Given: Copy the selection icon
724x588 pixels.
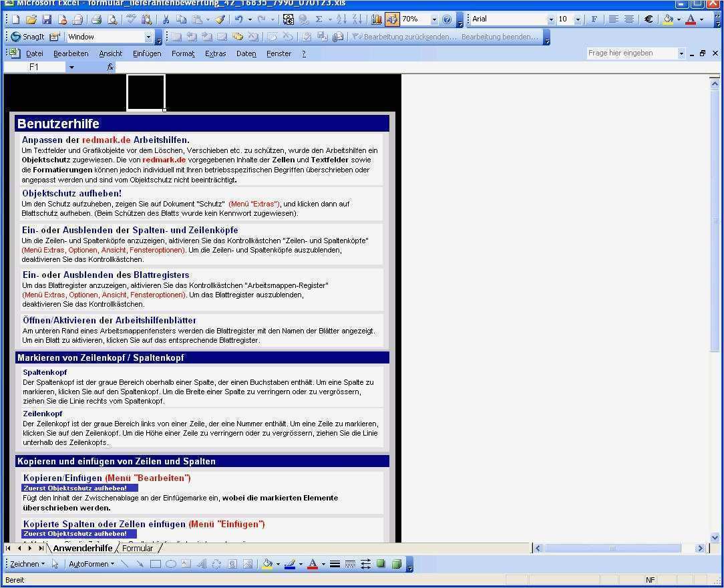Looking at the screenshot, I should click(x=182, y=19).
